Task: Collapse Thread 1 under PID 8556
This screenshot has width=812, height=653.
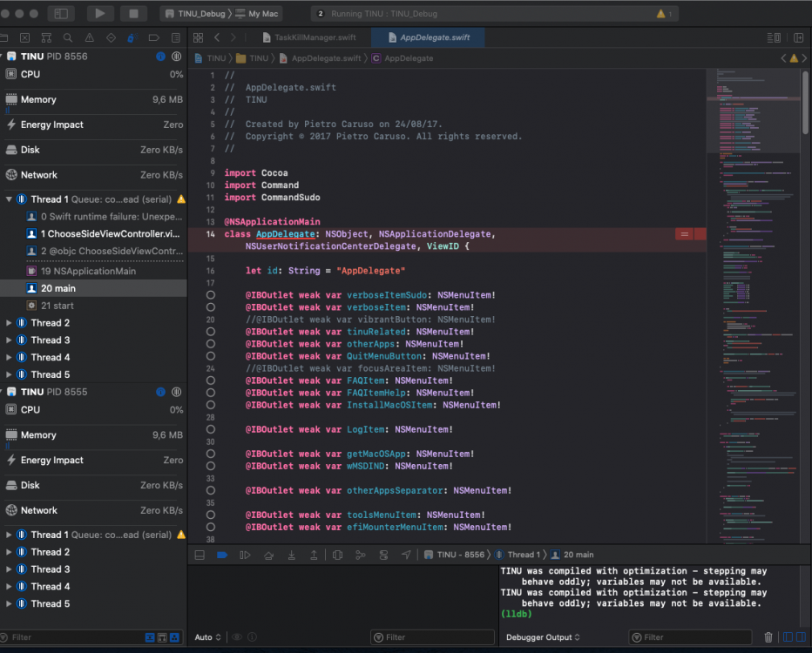Action: 9,199
